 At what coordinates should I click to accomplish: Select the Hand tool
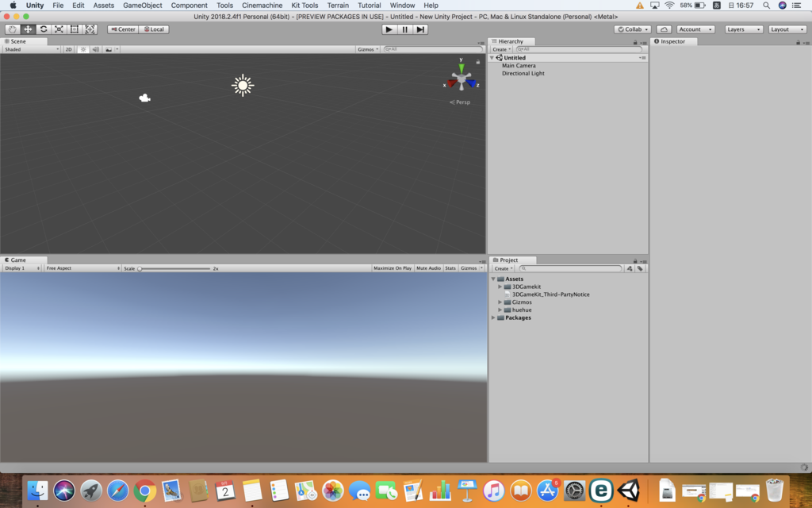(x=13, y=29)
